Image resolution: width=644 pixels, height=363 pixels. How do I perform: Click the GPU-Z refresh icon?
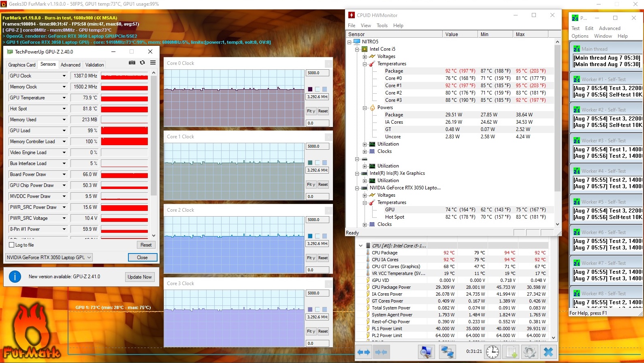pyautogui.click(x=142, y=63)
